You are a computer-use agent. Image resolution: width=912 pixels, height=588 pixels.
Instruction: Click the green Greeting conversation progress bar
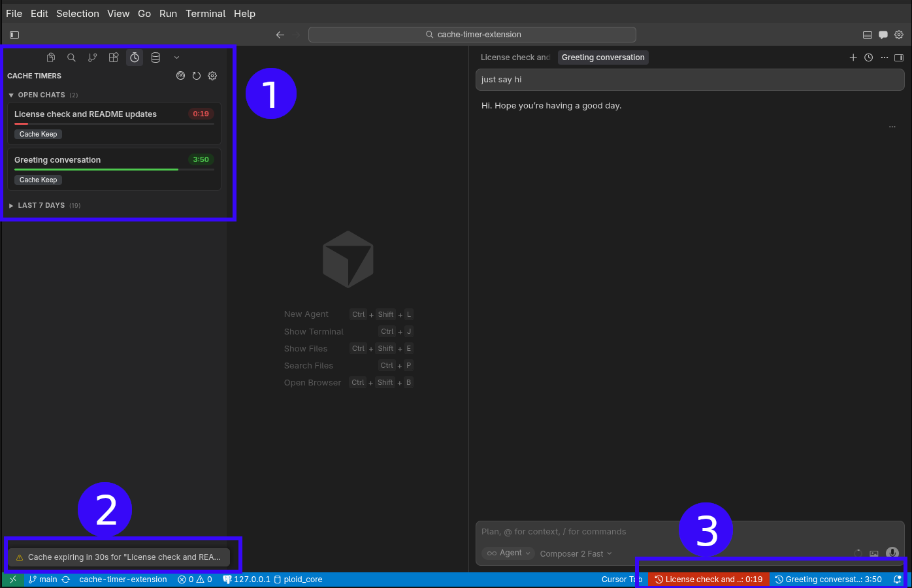click(114, 169)
